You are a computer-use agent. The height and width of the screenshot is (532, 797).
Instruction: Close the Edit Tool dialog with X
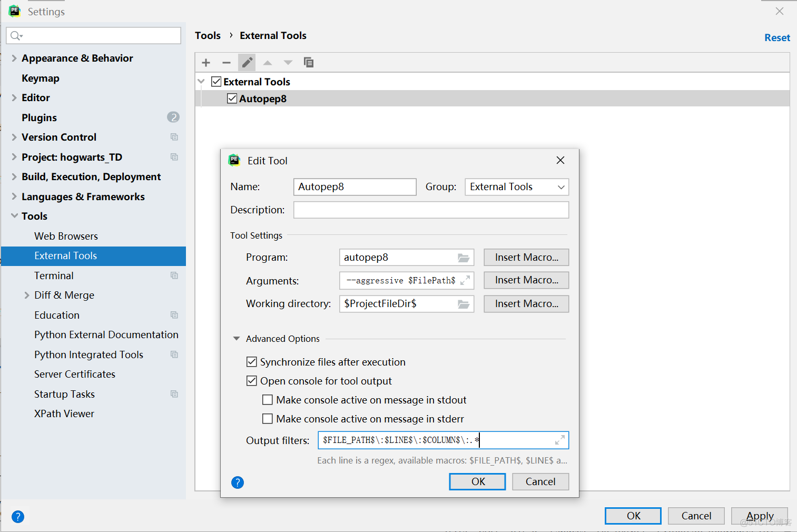(x=560, y=160)
